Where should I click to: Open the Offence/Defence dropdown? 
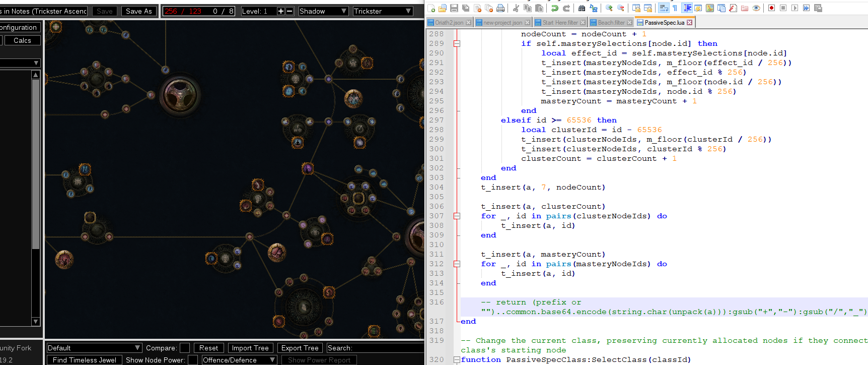click(239, 360)
